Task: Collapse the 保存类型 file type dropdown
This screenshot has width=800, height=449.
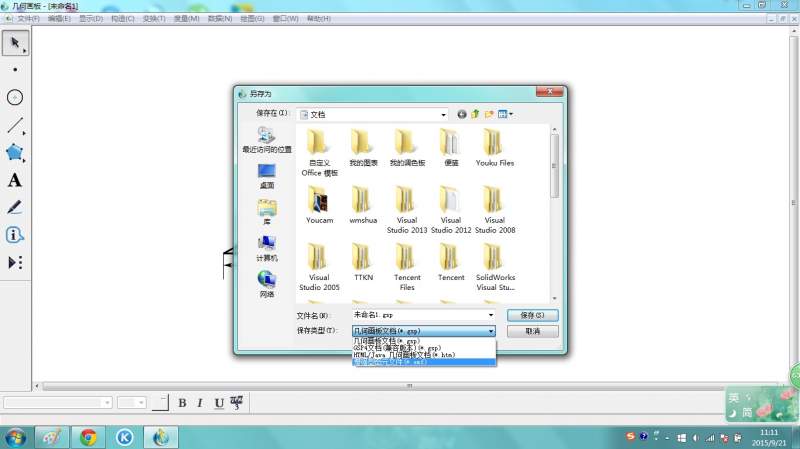Action: [490, 331]
